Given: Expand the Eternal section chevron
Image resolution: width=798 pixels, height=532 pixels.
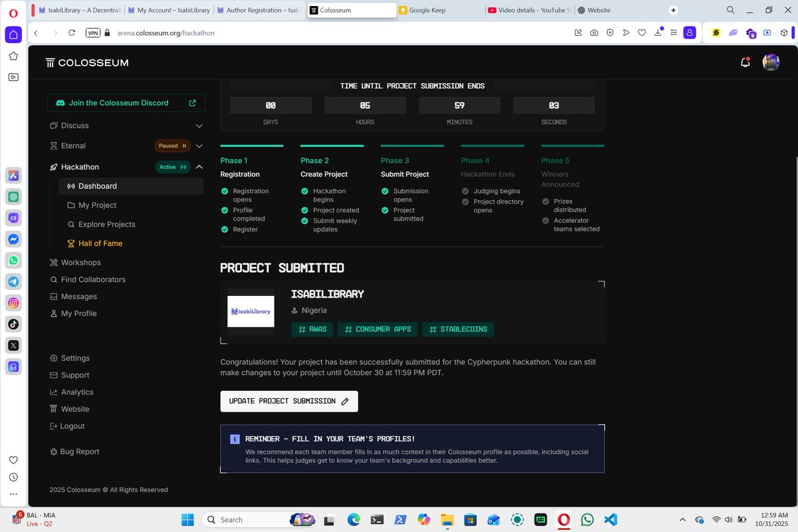Looking at the screenshot, I should (x=199, y=146).
